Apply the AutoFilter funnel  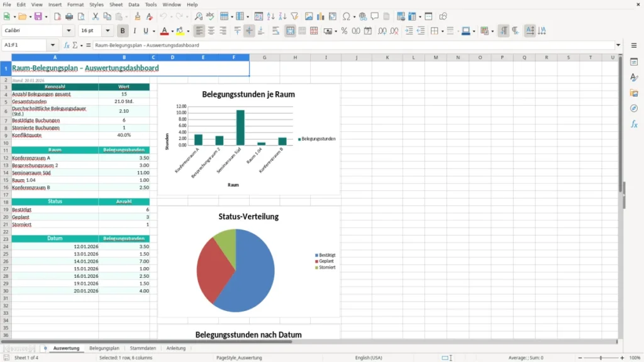pyautogui.click(x=294, y=16)
